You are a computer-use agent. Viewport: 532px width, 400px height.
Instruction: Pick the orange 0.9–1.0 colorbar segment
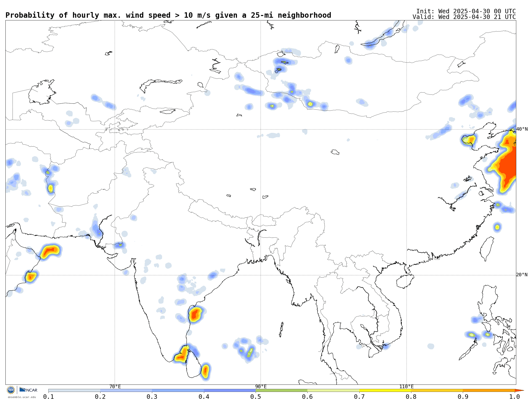click(489, 390)
